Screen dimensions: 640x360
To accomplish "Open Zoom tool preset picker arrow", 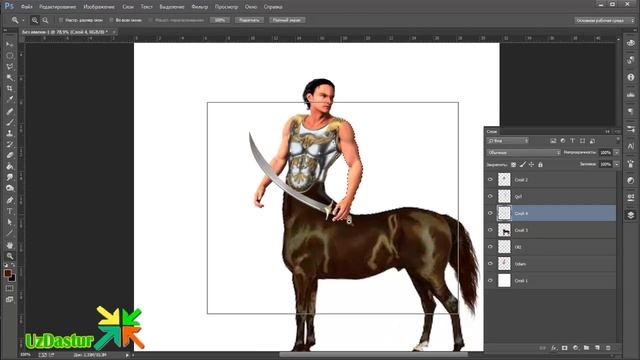I will (23, 20).
